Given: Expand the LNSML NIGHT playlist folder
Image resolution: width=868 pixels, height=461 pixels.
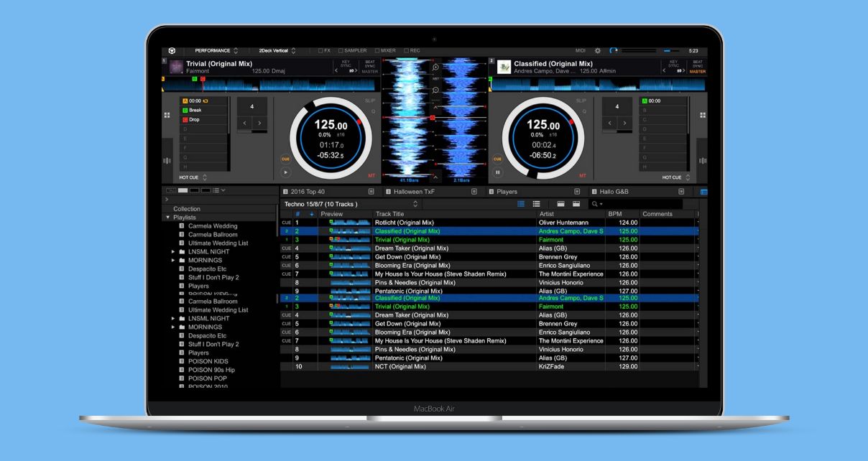Looking at the screenshot, I should pyautogui.click(x=172, y=251).
